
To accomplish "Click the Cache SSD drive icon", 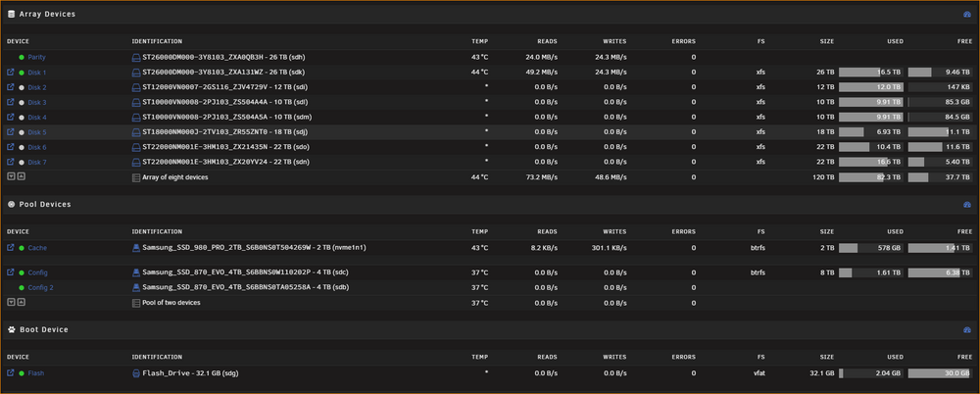I will point(136,248).
